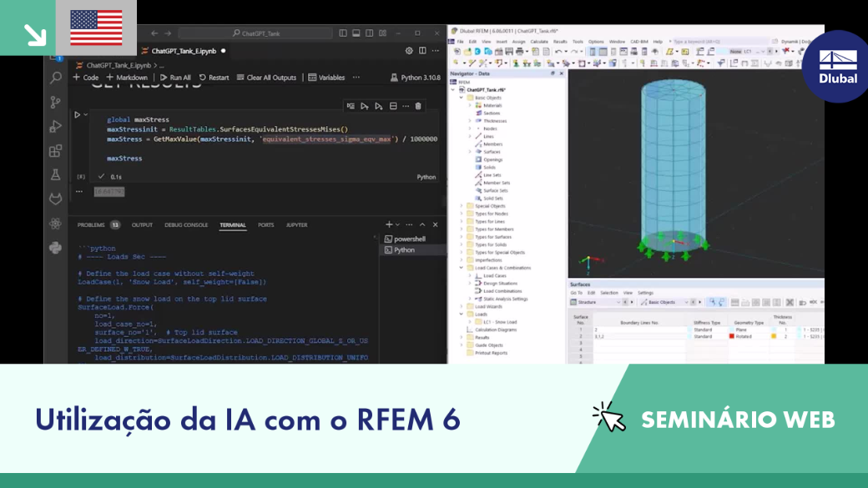Open Variables panel from notebook toolbar

pyautogui.click(x=326, y=78)
